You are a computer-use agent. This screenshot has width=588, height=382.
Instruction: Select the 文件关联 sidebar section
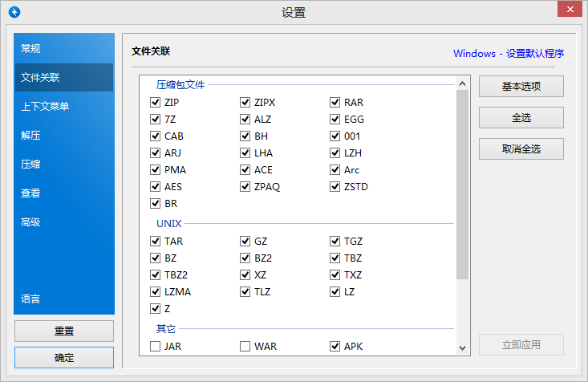pyautogui.click(x=63, y=77)
